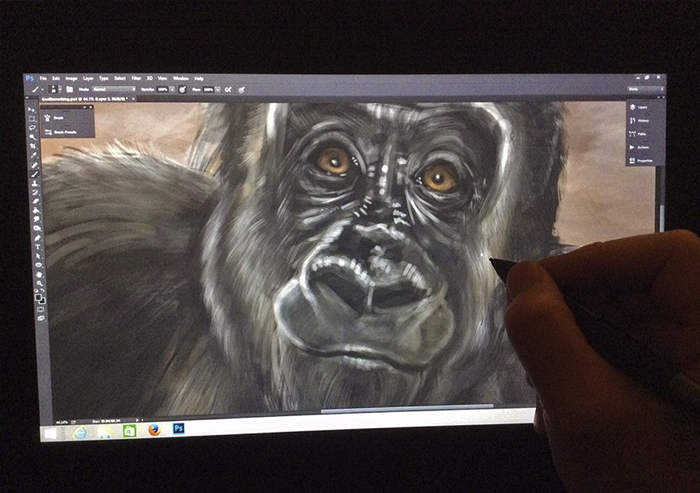Click the Windows Start button
This screenshot has width=700, height=493.
click(48, 432)
